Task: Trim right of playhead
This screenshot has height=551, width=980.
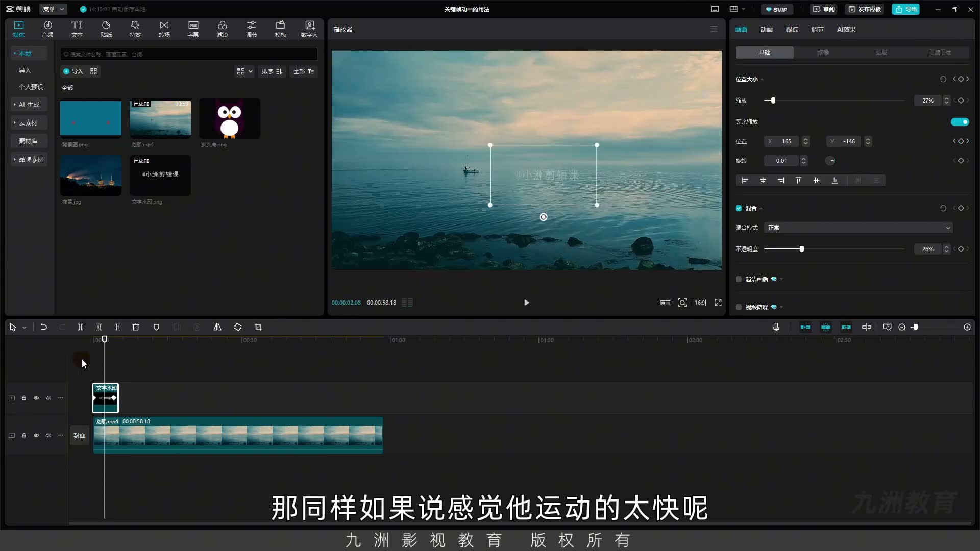Action: [117, 327]
